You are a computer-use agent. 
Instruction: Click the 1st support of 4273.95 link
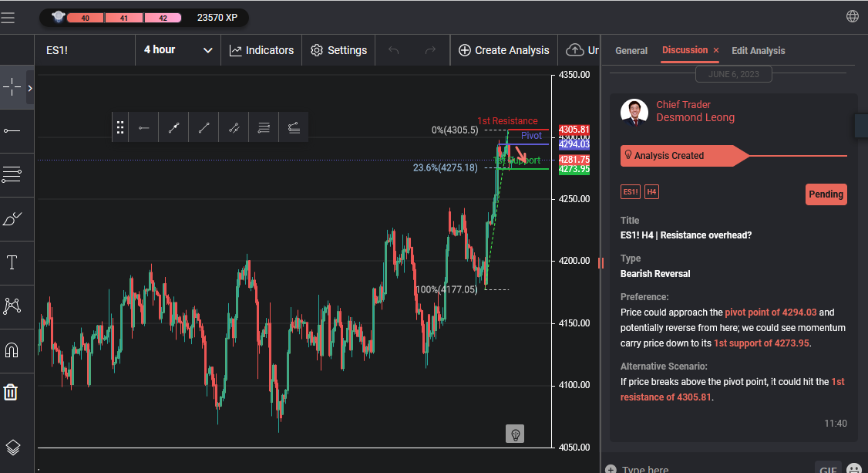[x=761, y=343]
